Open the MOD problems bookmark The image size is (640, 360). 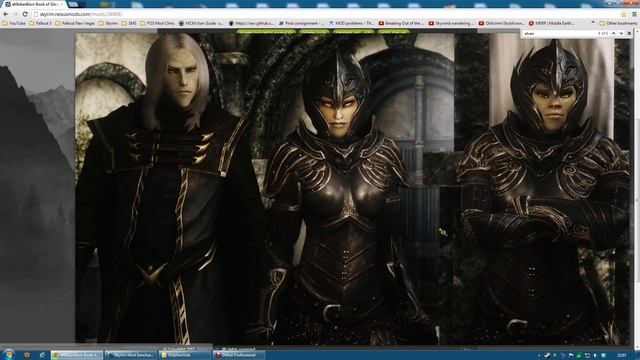pyautogui.click(x=351, y=23)
